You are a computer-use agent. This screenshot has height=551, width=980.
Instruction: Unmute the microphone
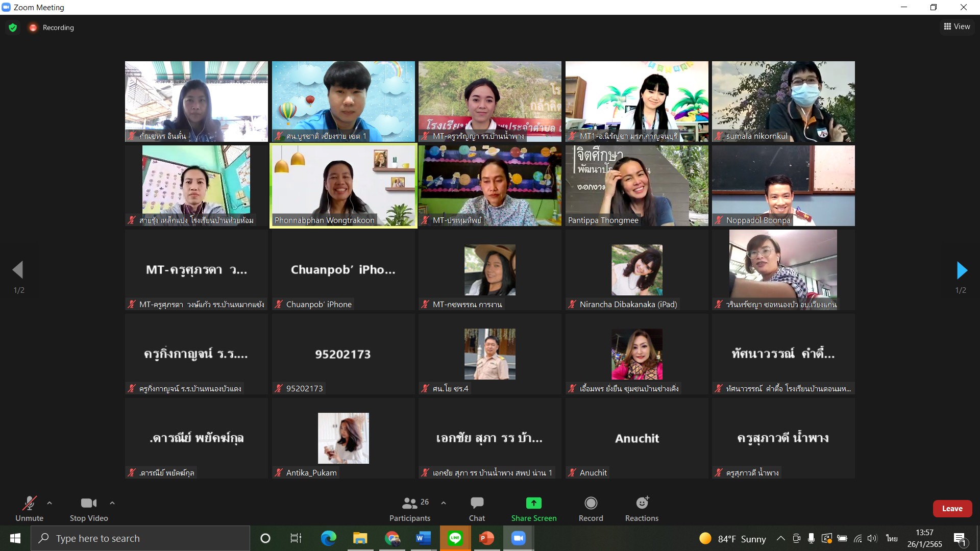click(x=29, y=509)
